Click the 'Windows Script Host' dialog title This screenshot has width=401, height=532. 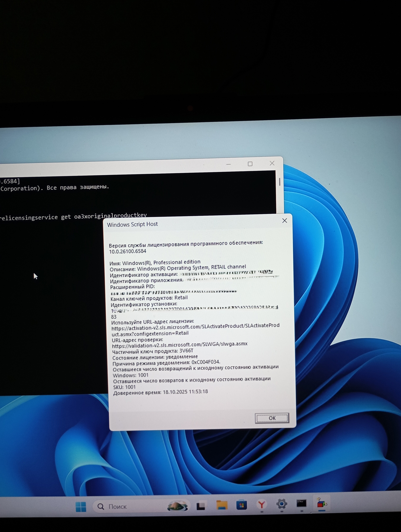(x=132, y=224)
